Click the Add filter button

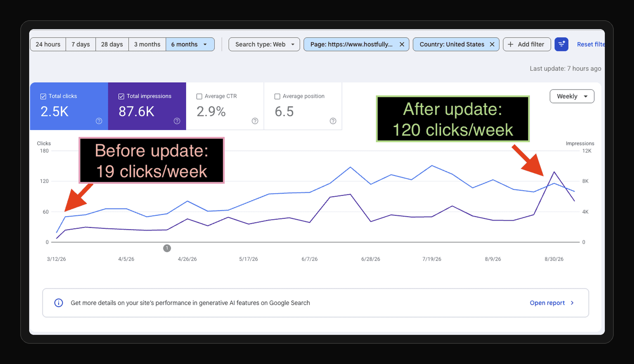pos(527,44)
